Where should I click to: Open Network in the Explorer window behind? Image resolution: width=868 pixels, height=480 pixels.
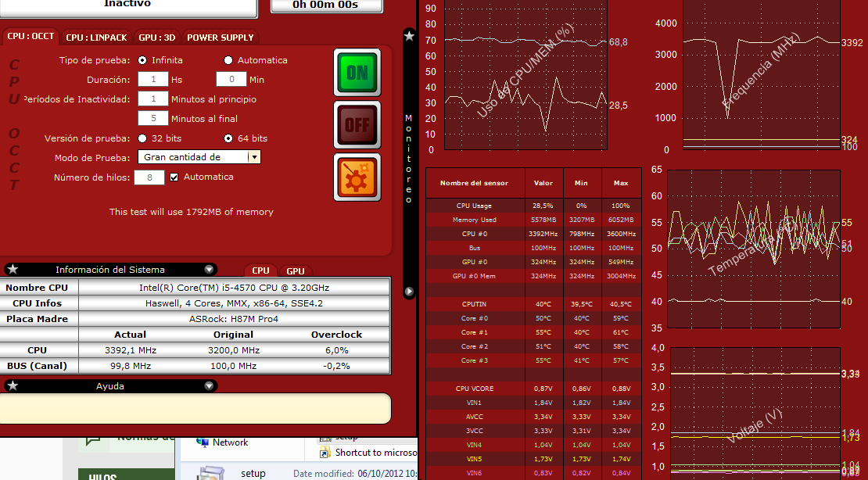pyautogui.click(x=223, y=442)
